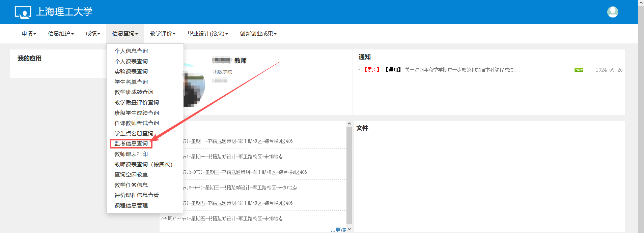This screenshot has width=644, height=233.
Task: Click the university logo icon in header
Action: [x=23, y=12]
